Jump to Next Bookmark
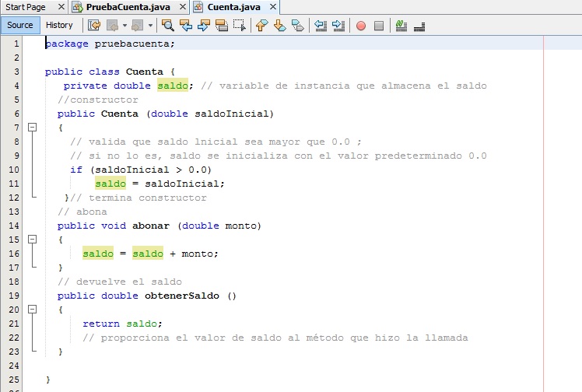Image resolution: width=582 pixels, height=392 pixels. click(279, 25)
